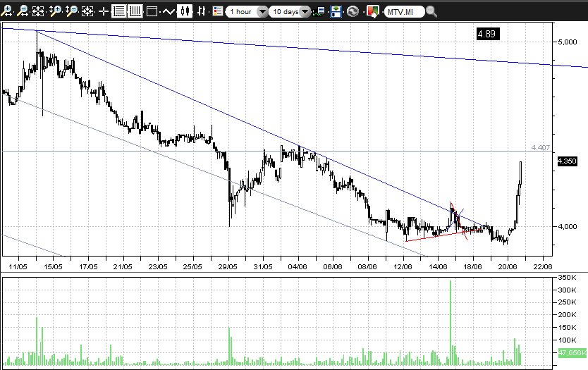The width and height of the screenshot is (588, 370).
Task: Switch to line chart style
Action: (169, 11)
